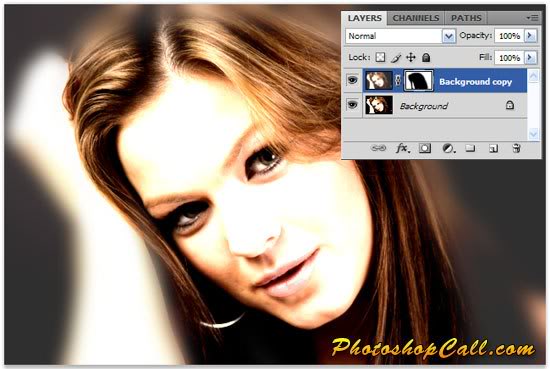The height and width of the screenshot is (369, 550).
Task: Delete layer using trash icon
Action: tap(516, 148)
